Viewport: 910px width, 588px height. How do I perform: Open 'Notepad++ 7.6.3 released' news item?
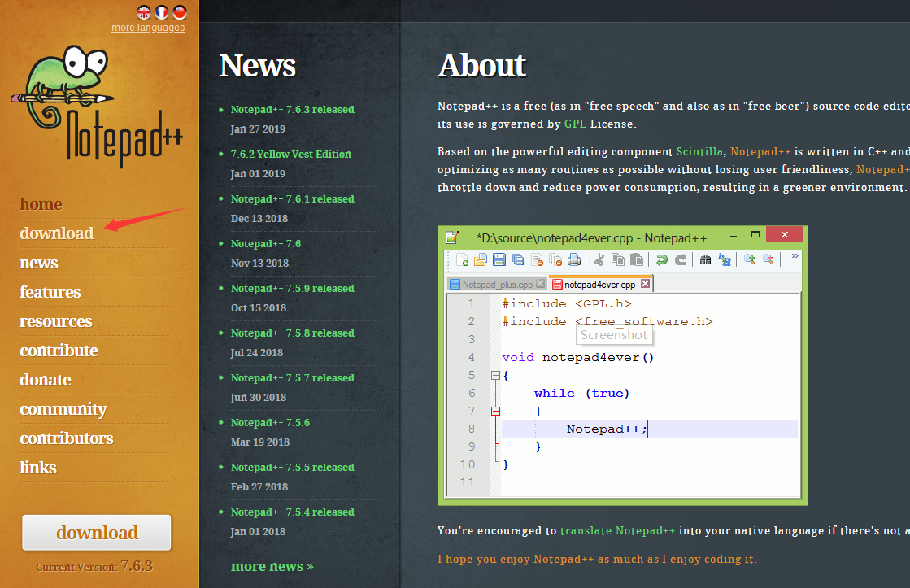click(292, 110)
